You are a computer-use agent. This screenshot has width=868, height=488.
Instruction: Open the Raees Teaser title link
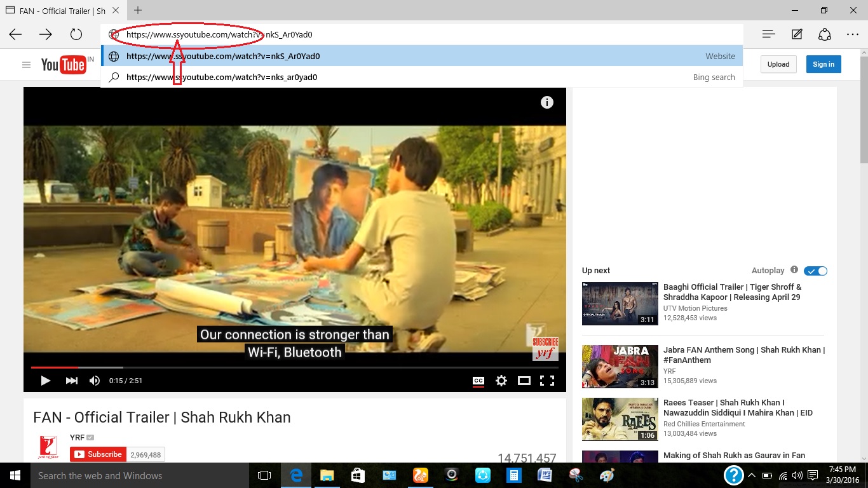click(x=738, y=407)
